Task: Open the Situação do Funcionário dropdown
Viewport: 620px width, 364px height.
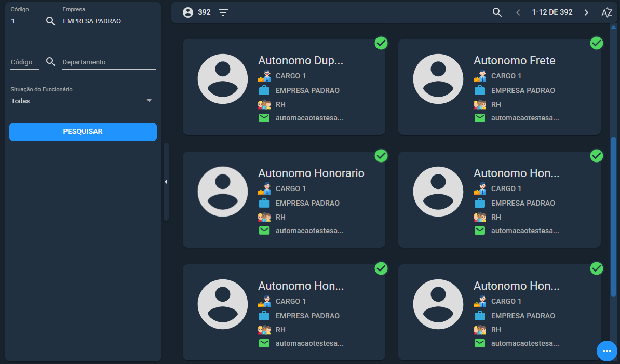Action: click(x=83, y=101)
